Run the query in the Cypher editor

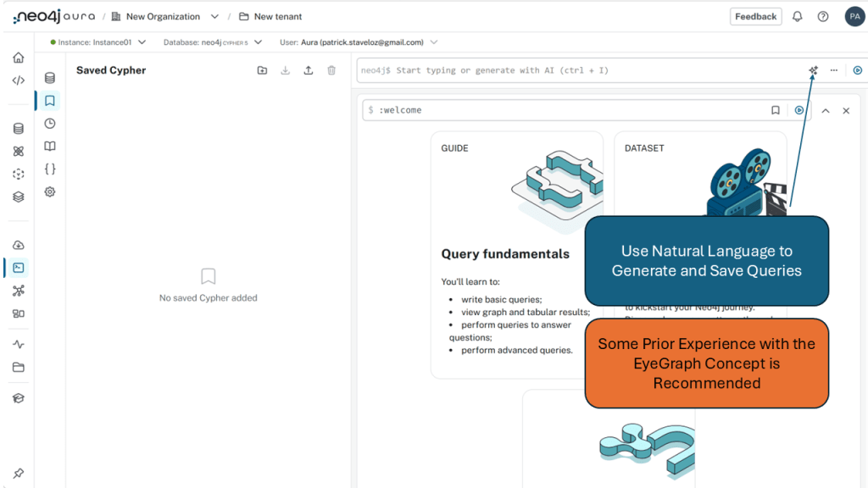coord(857,70)
